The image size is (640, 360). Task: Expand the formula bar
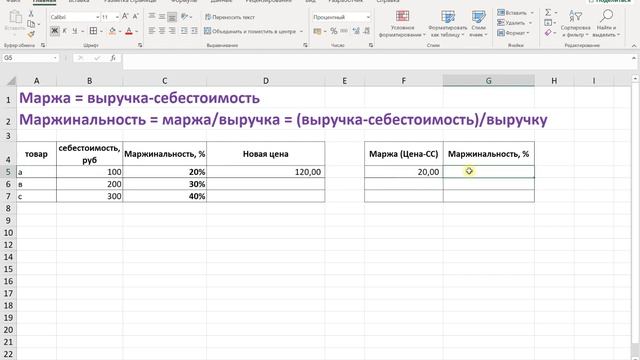(634, 58)
